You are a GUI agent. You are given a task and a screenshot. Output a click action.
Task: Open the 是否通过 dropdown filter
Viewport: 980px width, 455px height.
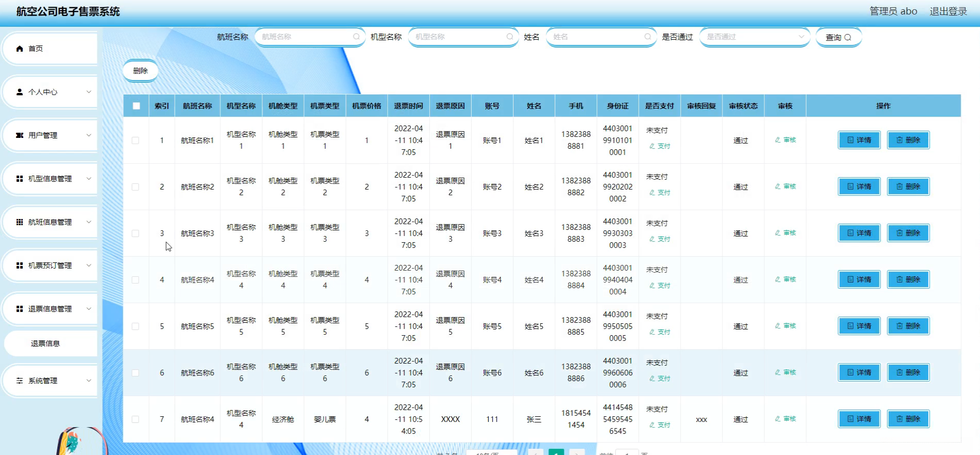pyautogui.click(x=754, y=37)
